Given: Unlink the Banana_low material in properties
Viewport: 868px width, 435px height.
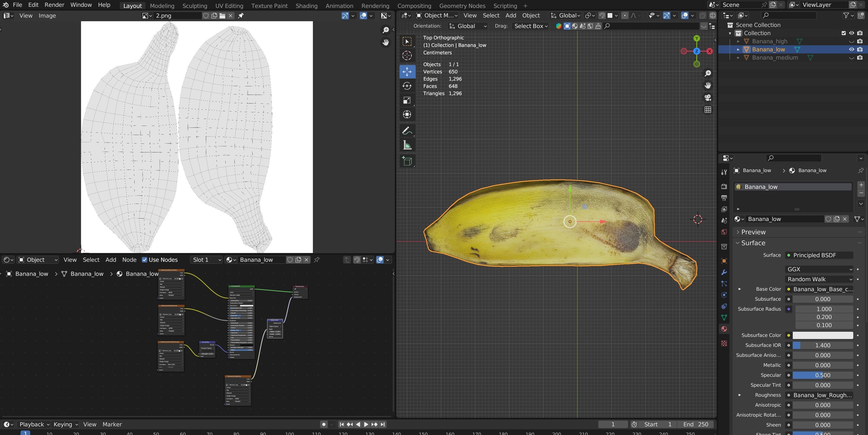Looking at the screenshot, I should click(x=845, y=219).
